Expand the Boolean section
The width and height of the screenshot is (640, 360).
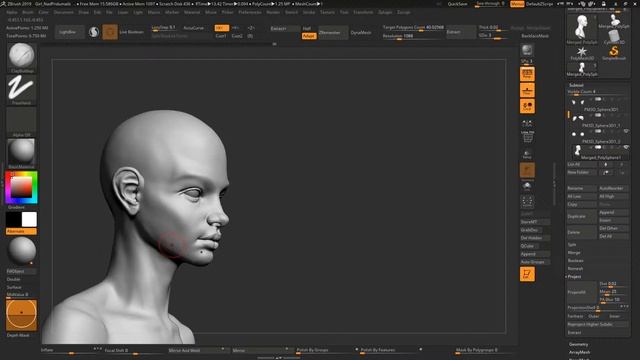(x=576, y=260)
